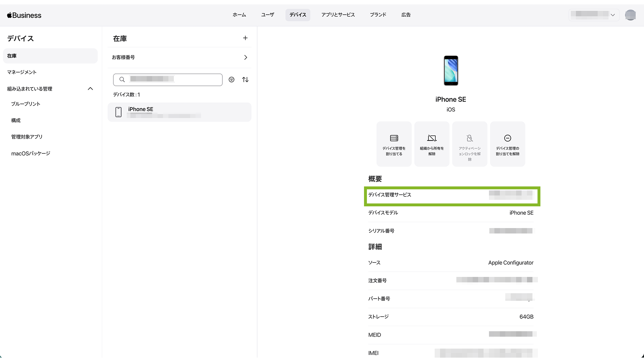
Task: Switch to the ホーム tab
Action: [x=239, y=15]
